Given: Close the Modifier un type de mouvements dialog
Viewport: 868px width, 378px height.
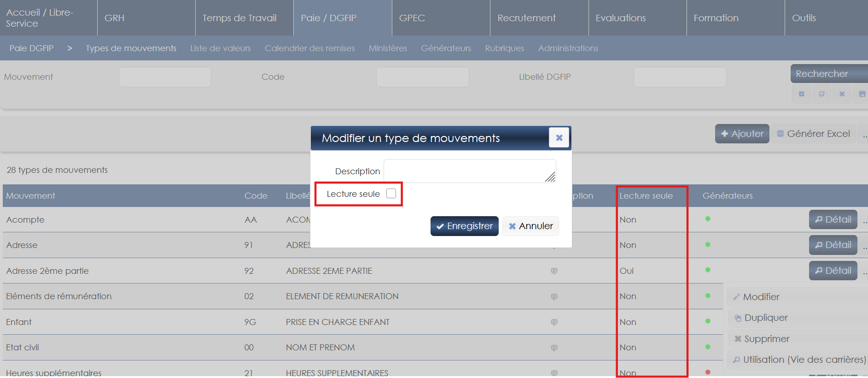Looking at the screenshot, I should pos(559,138).
